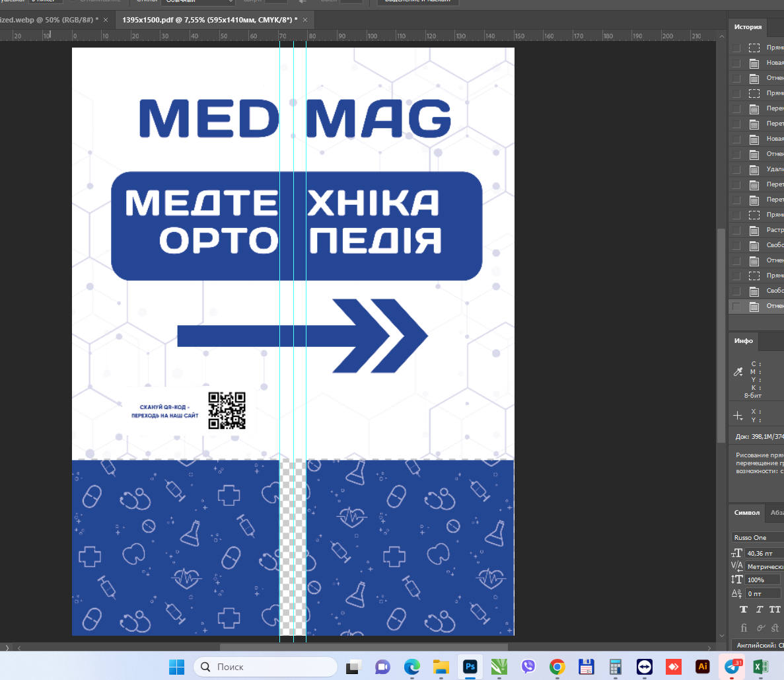Click the canvas vertical scrollbar

pos(721,335)
